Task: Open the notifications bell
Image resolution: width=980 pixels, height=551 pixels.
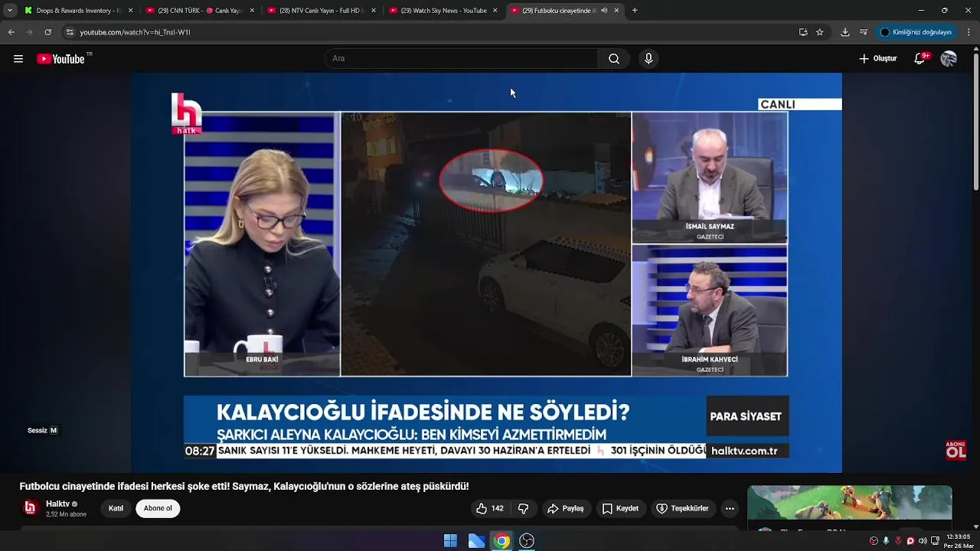Action: (921, 59)
